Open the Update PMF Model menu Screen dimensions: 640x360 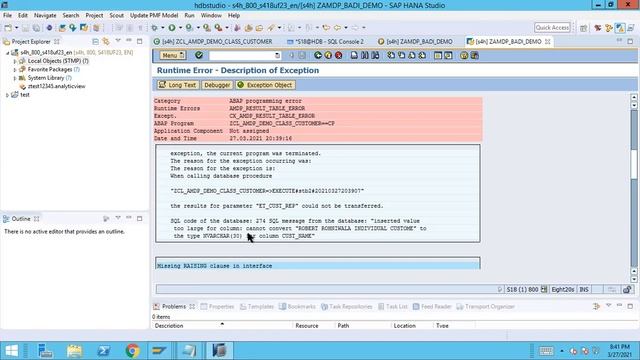coord(154,15)
